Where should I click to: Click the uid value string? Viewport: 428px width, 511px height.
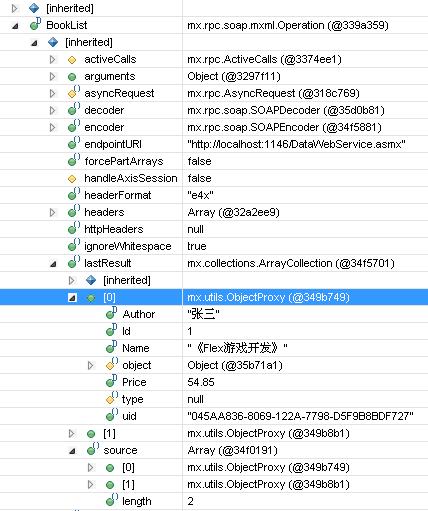click(300, 416)
